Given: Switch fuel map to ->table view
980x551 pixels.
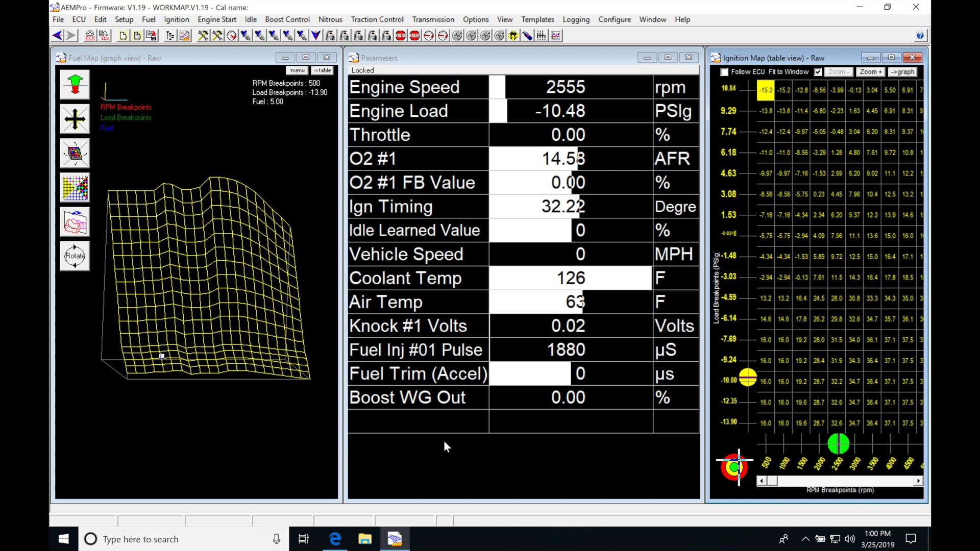Looking at the screenshot, I should pos(322,70).
